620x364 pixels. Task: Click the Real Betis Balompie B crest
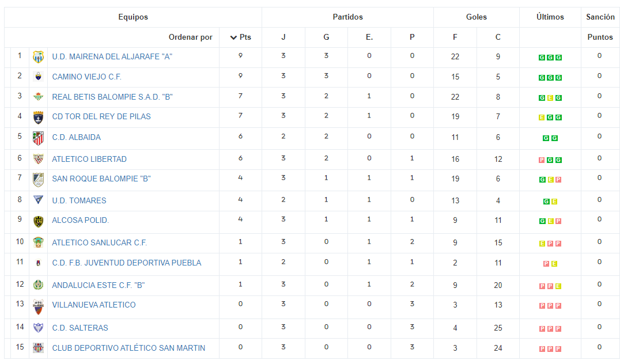point(39,96)
